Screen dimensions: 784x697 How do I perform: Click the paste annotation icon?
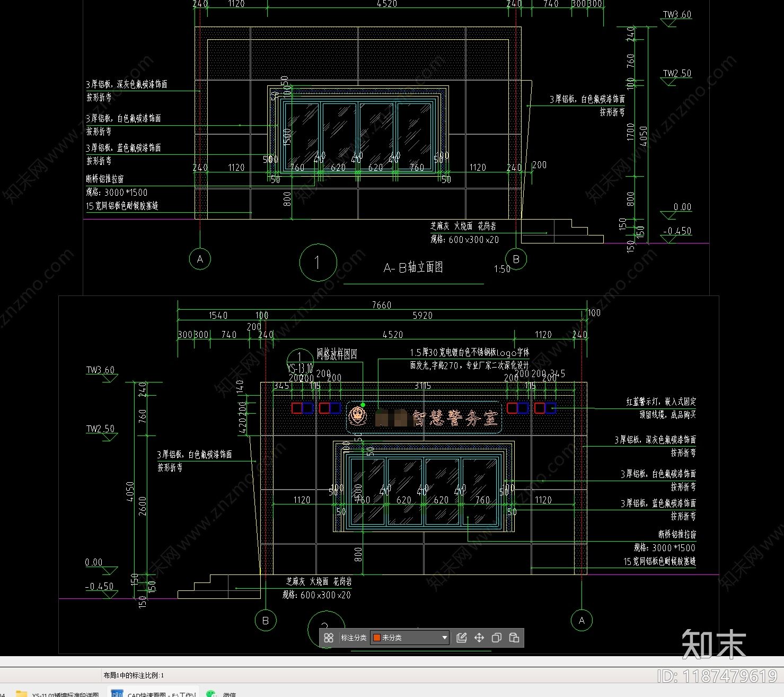click(514, 638)
